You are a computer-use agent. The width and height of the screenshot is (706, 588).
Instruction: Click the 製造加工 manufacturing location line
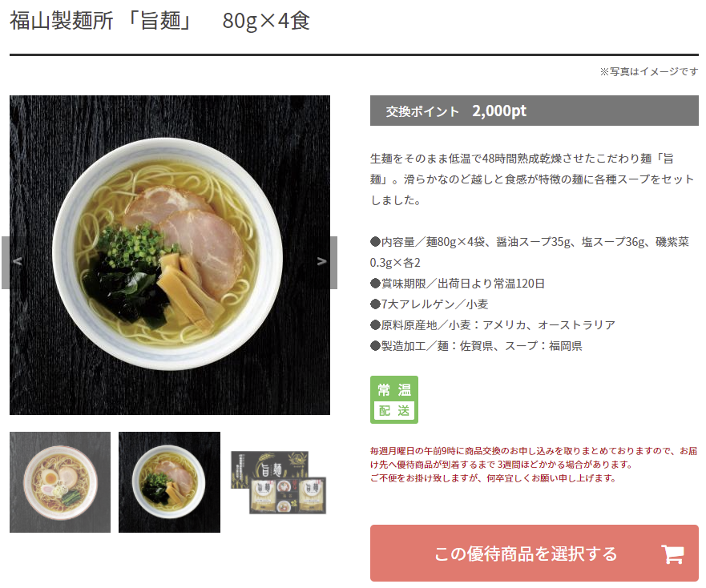(476, 346)
